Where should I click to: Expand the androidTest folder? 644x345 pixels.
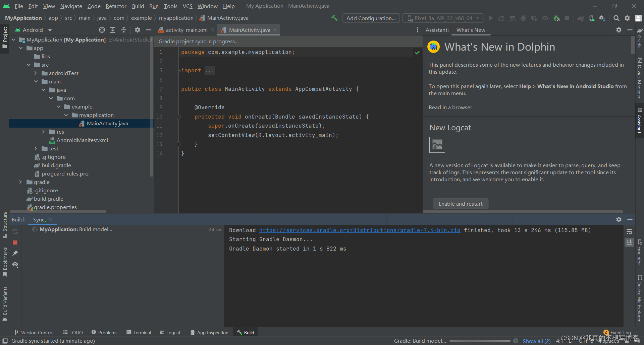(36, 73)
